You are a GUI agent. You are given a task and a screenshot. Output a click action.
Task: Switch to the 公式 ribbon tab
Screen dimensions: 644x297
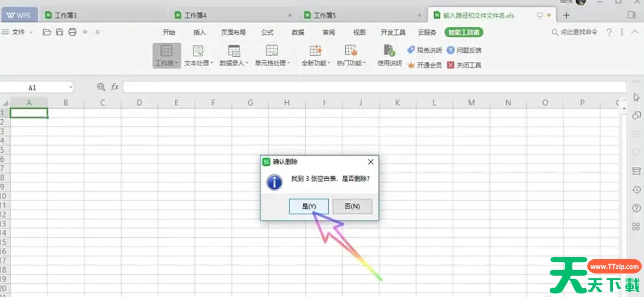click(267, 32)
